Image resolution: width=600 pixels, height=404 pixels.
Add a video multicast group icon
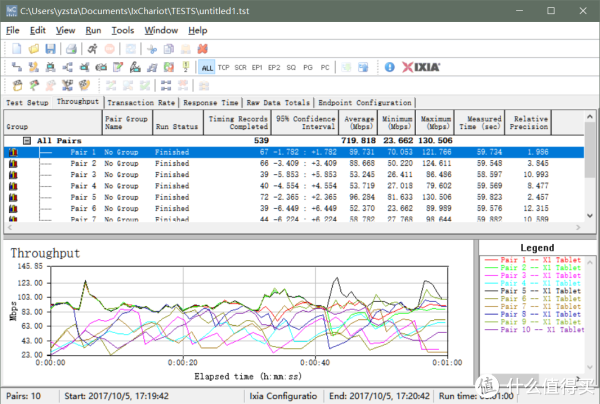coord(84,67)
